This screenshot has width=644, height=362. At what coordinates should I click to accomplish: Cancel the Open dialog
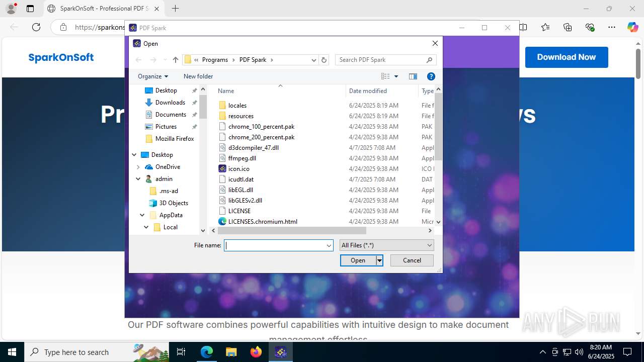(412, 260)
